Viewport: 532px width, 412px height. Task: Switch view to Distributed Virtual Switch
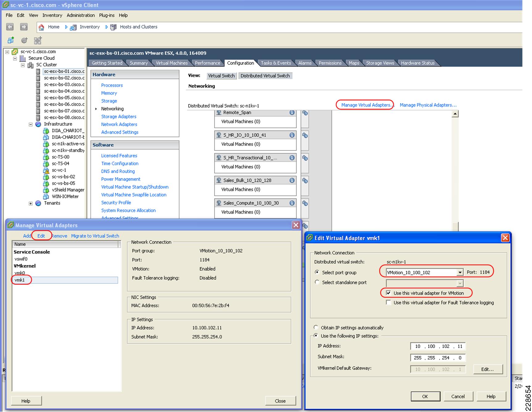pos(265,76)
